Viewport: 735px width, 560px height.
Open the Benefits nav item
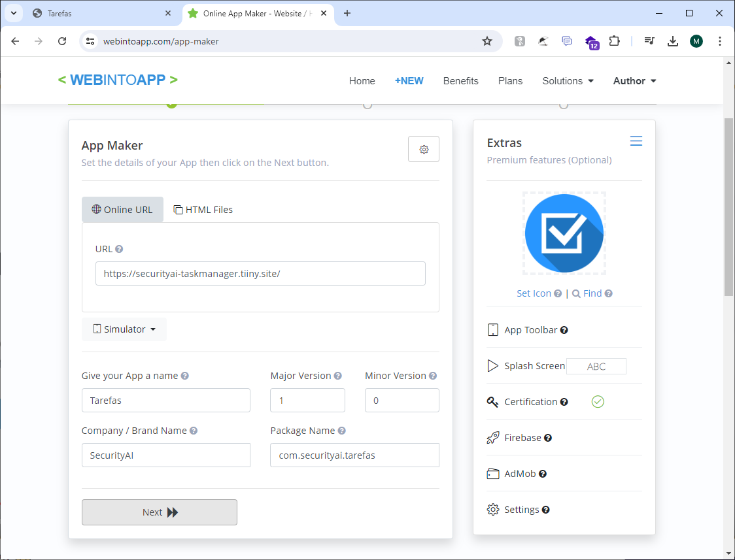(x=461, y=81)
